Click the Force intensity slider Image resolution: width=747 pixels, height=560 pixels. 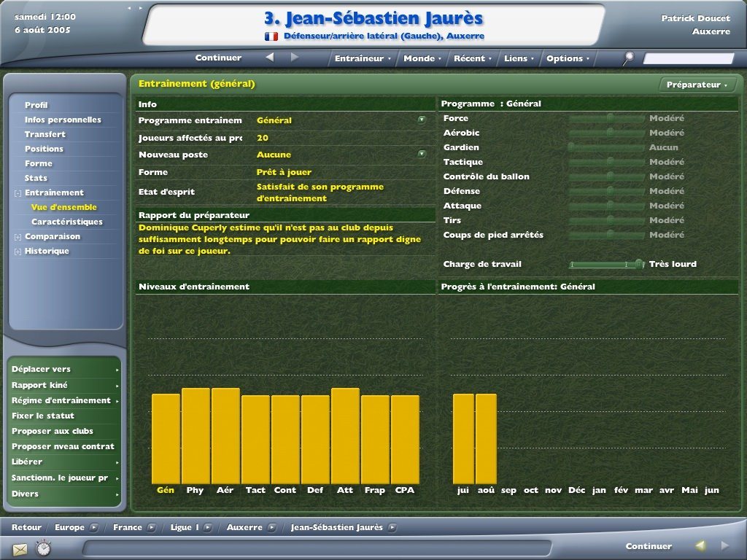coord(607,118)
